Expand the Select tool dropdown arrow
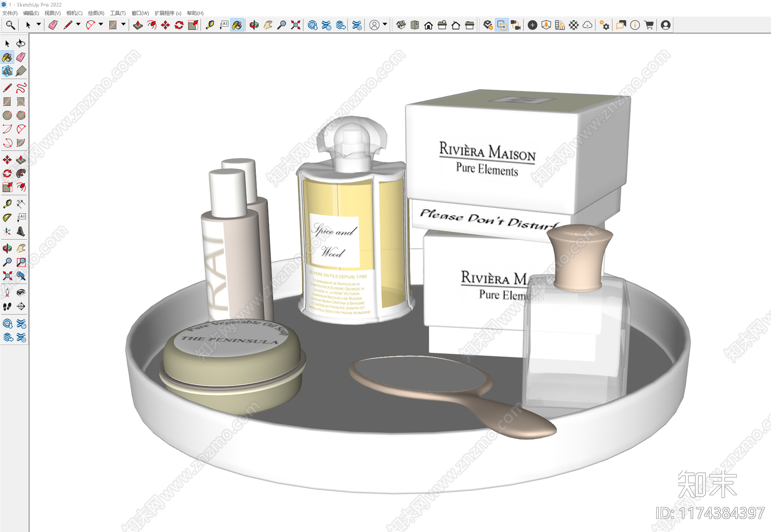Viewport: 771px width, 532px height. coord(39,24)
